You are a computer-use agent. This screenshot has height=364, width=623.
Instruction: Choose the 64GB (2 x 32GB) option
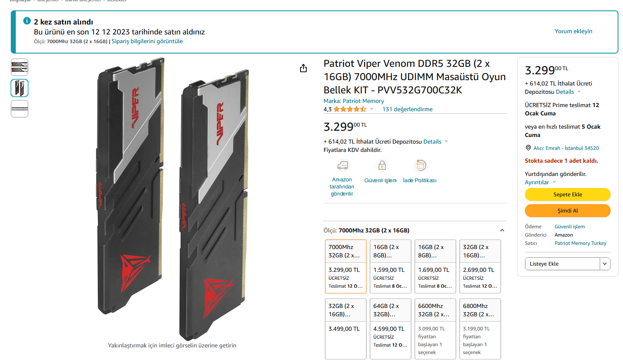click(391, 329)
